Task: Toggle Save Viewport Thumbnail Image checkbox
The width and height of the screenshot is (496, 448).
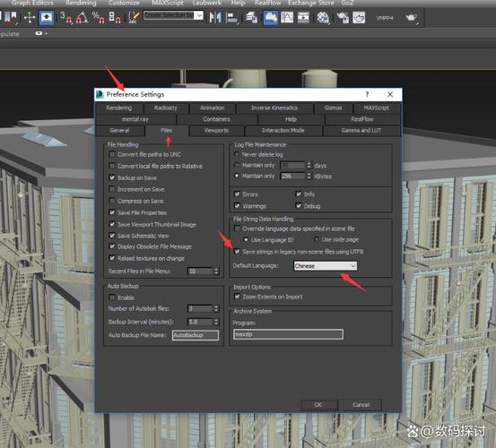Action: point(112,224)
